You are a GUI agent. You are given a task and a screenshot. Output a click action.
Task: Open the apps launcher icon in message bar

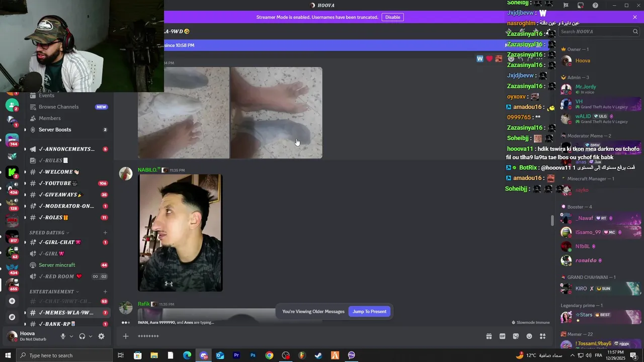543,336
